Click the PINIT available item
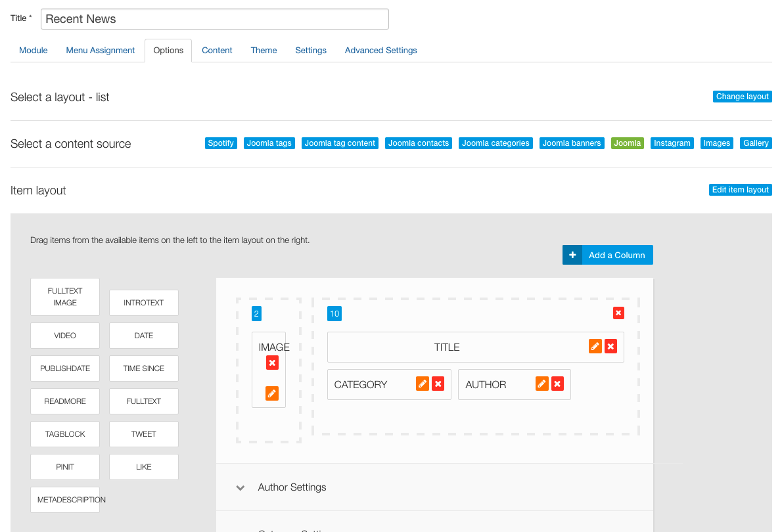The width and height of the screenshot is (782, 532). [65, 467]
